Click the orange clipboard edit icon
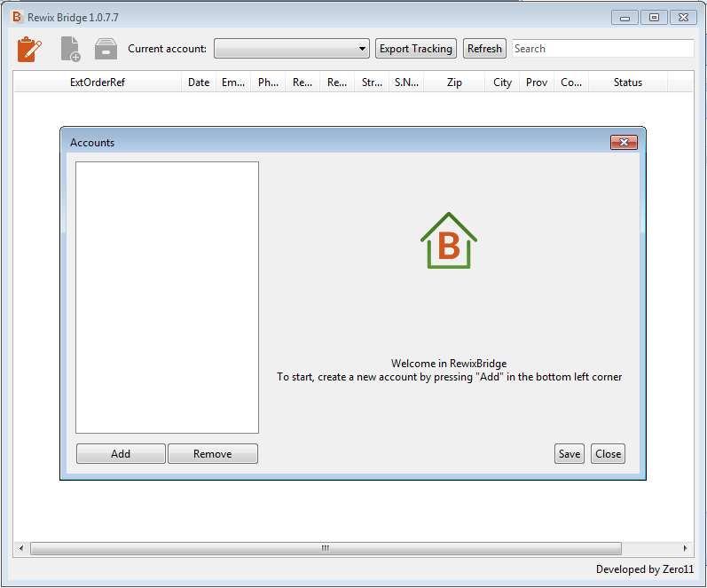The image size is (707, 588). click(29, 49)
